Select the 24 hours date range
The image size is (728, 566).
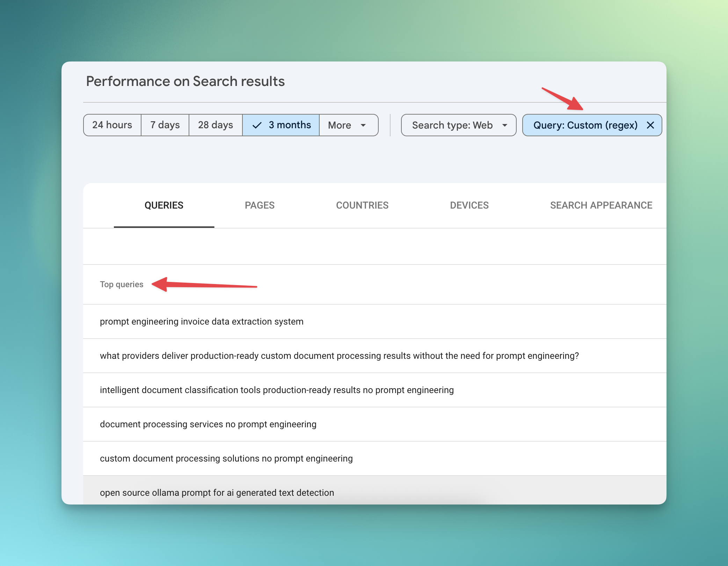tap(112, 125)
